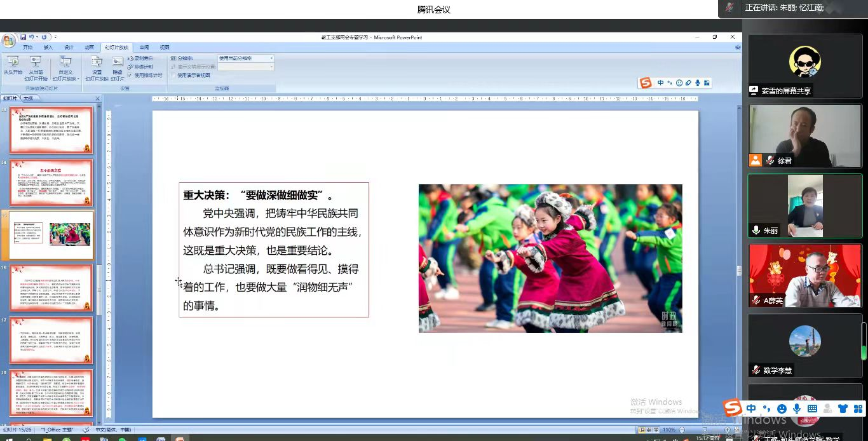
Task: Enable the 使用演示者视图 checkbox
Action: [x=173, y=75]
